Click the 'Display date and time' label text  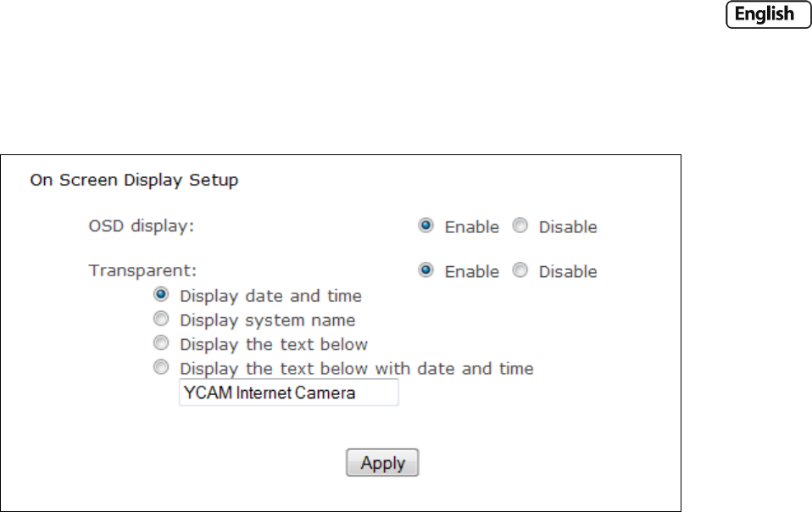pos(271,296)
